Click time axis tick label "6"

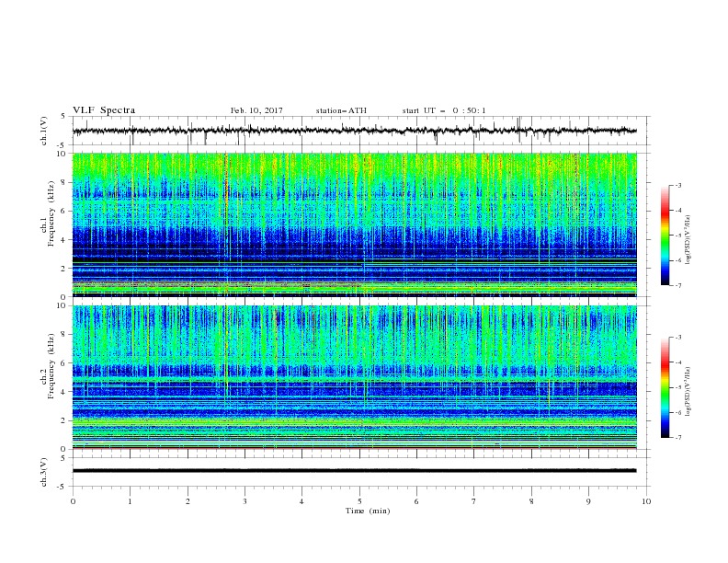coord(416,501)
